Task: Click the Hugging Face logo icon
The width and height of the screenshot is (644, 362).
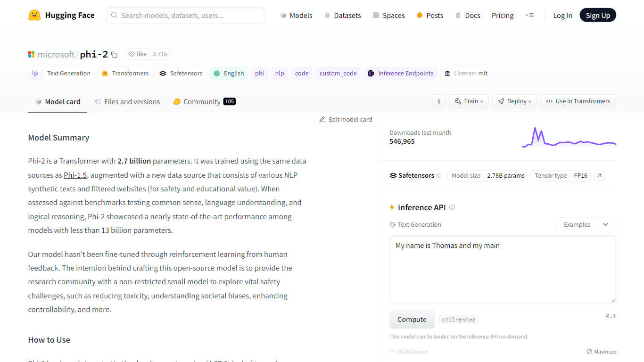Action: coord(34,15)
